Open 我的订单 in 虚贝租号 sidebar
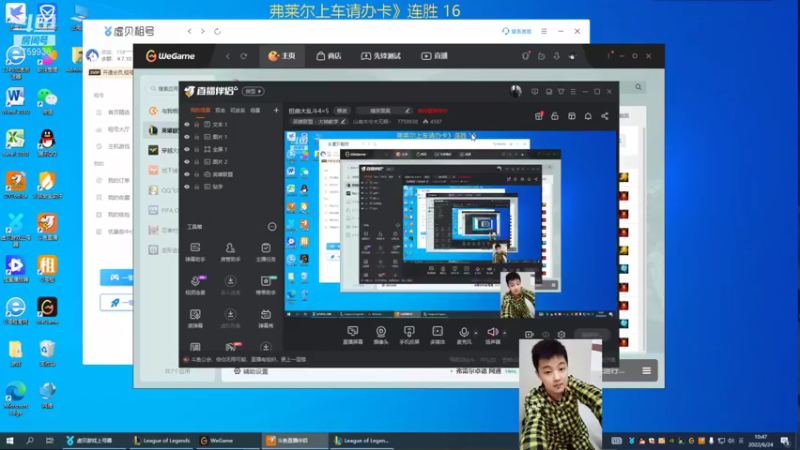 [x=113, y=181]
